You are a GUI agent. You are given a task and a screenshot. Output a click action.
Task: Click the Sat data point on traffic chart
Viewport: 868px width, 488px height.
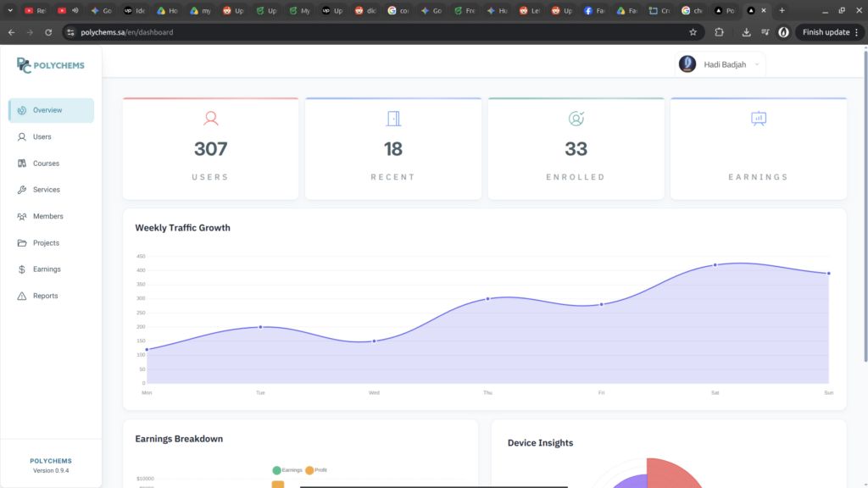tap(715, 265)
